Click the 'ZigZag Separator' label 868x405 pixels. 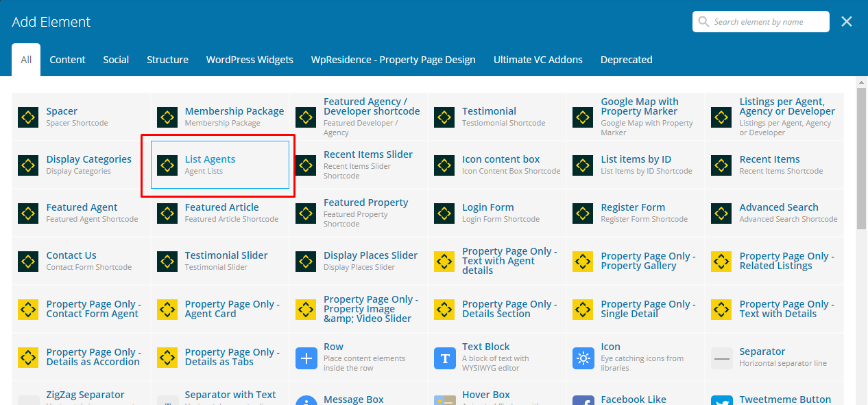click(x=85, y=395)
